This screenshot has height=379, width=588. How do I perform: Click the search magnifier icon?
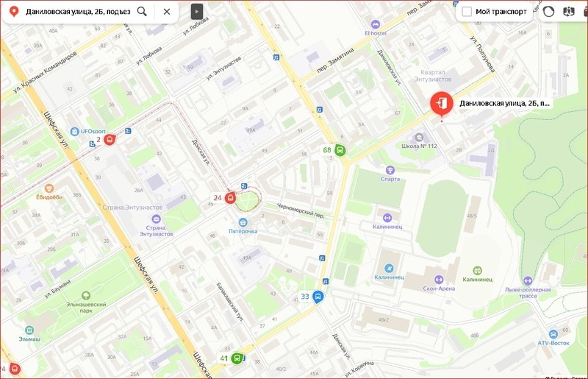coord(143,12)
